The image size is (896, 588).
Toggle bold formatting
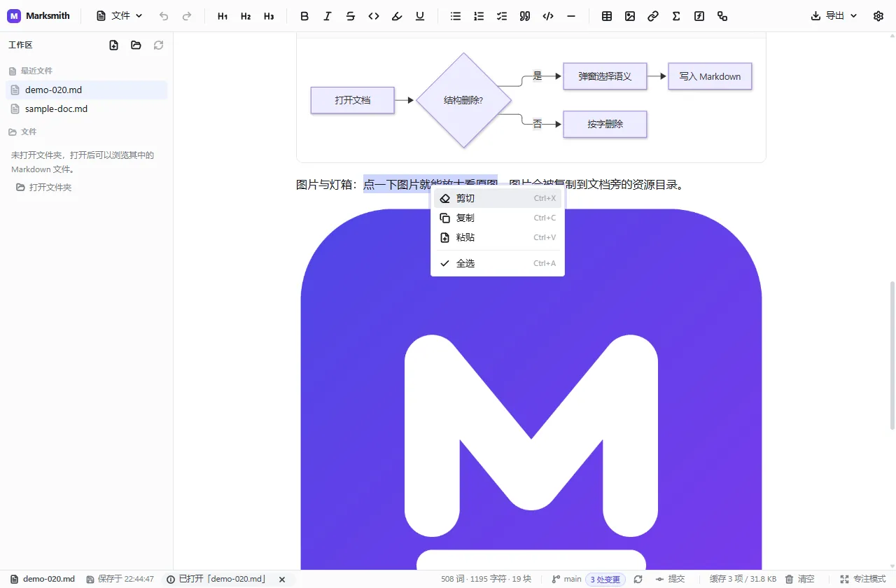[x=304, y=16]
